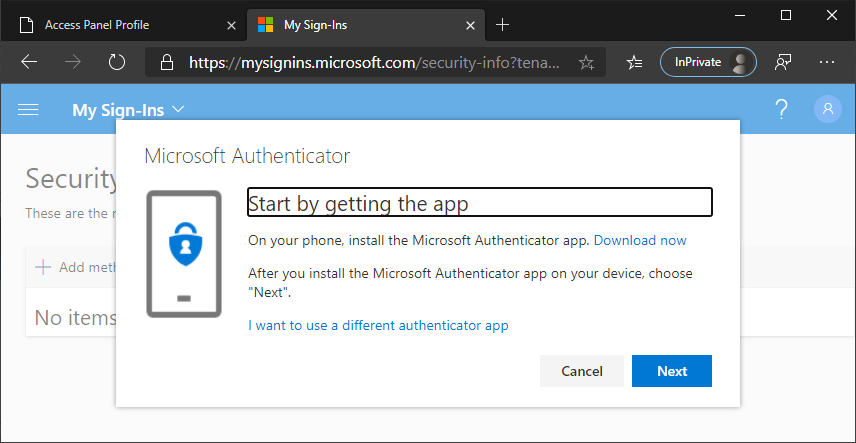Close the Access Panel Profile tab
The height and width of the screenshot is (443, 856).
[x=232, y=24]
